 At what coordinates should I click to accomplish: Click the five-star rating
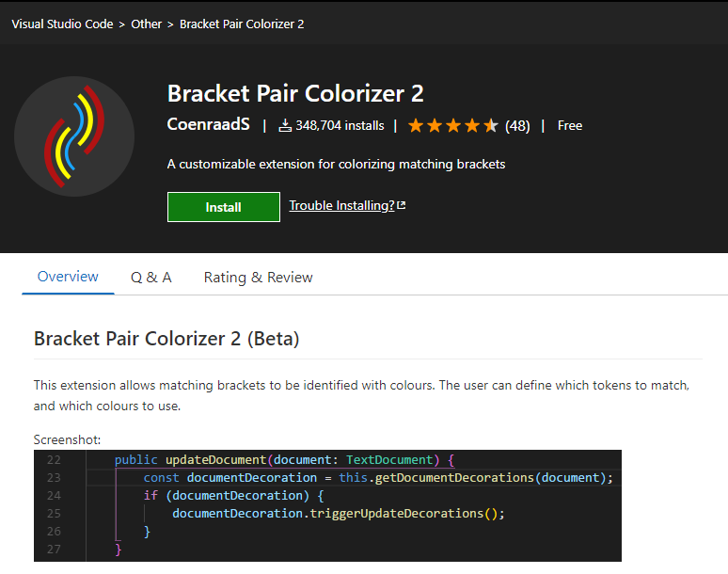coord(452,125)
